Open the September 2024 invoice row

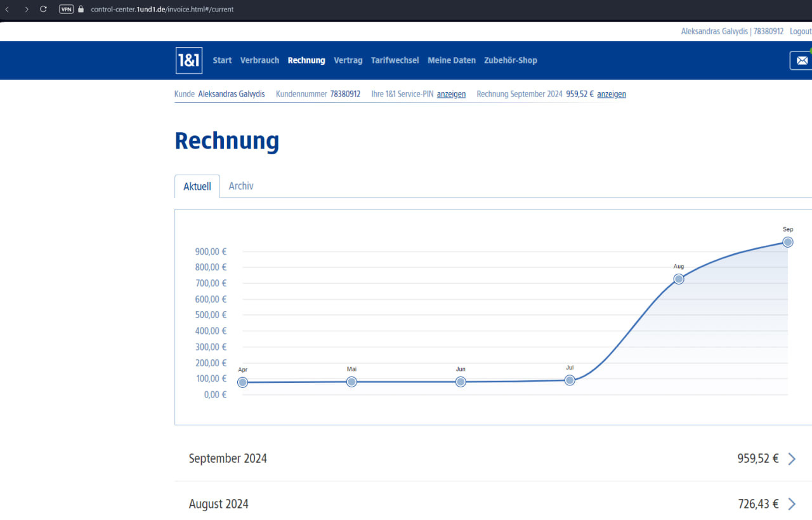[x=493, y=458]
